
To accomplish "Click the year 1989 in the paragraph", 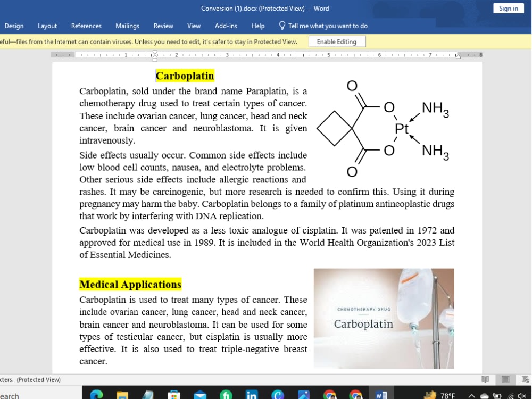I will [x=204, y=243].
